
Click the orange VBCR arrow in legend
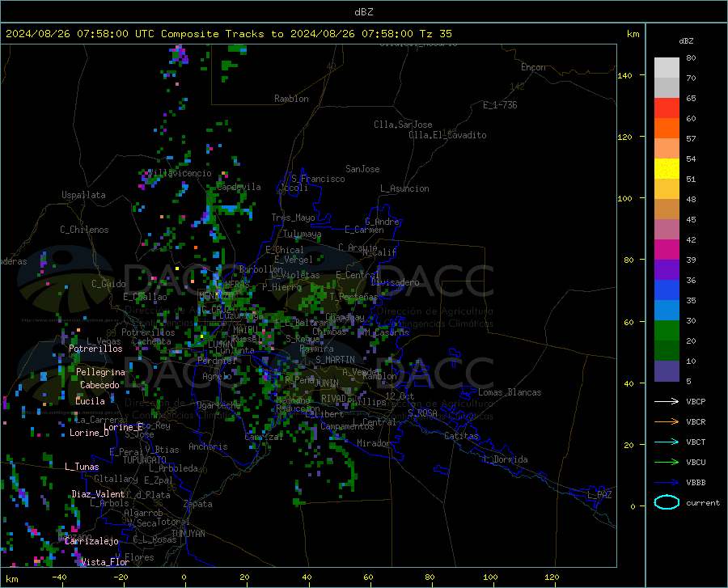667,422
